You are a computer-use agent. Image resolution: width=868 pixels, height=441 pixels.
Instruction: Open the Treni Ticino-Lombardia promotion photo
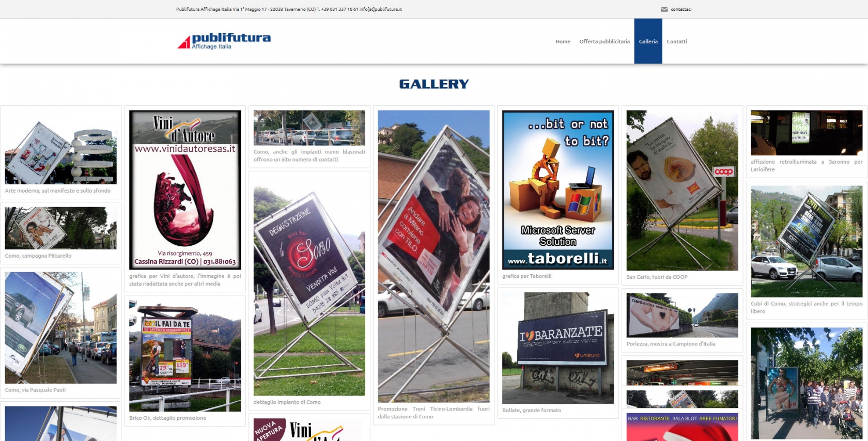(x=433, y=256)
